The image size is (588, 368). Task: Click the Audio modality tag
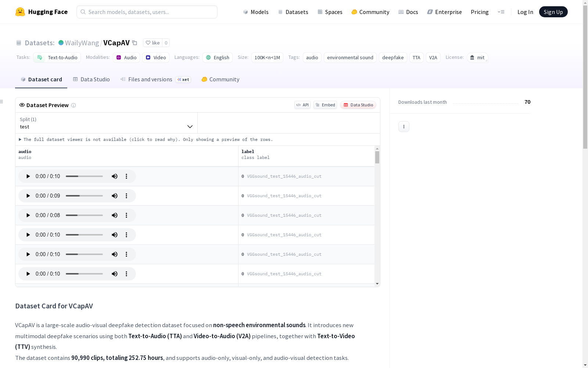click(x=126, y=57)
